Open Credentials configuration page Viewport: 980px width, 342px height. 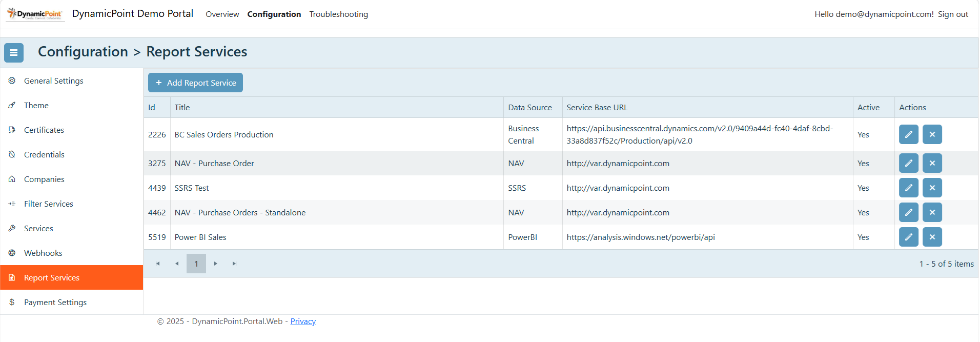pyautogui.click(x=72, y=154)
